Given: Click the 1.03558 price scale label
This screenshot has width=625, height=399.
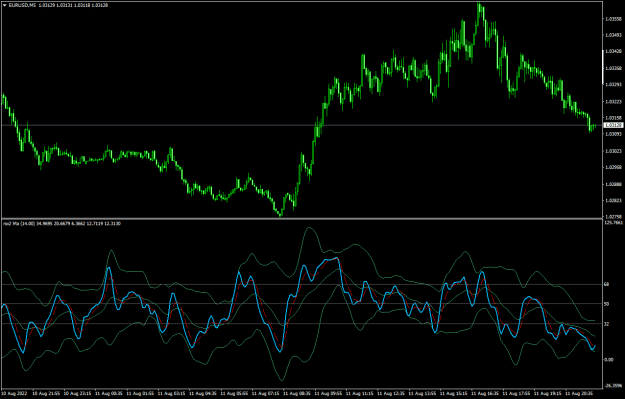Looking at the screenshot, I should pos(613,19).
